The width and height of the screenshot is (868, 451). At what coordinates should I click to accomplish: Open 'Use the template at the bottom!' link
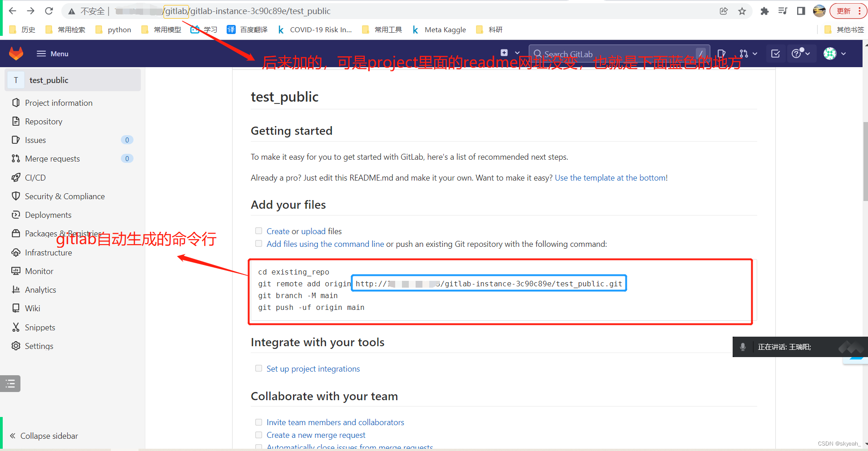611,178
